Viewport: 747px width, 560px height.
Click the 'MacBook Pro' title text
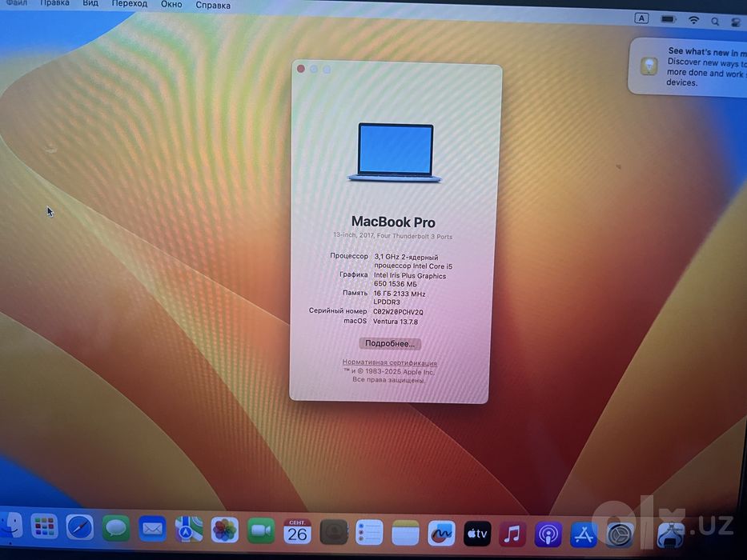tap(393, 222)
